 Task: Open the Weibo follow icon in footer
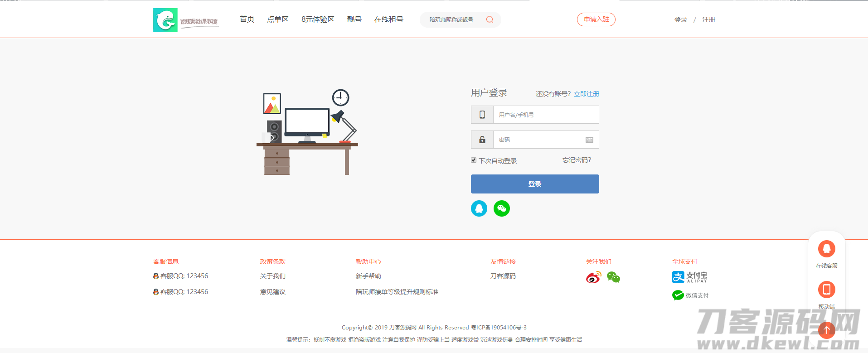(593, 277)
